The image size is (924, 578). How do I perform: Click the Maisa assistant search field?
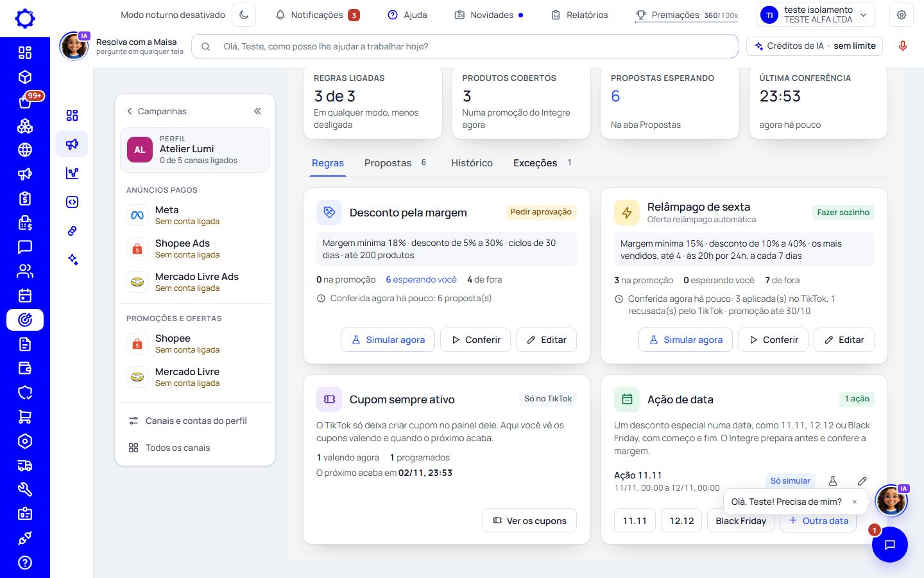point(465,46)
